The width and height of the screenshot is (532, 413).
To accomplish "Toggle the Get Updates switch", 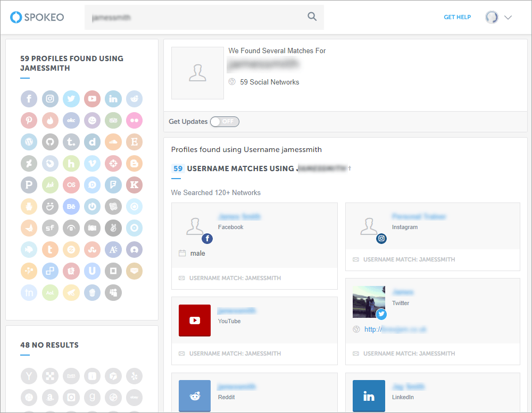I will pyautogui.click(x=225, y=121).
